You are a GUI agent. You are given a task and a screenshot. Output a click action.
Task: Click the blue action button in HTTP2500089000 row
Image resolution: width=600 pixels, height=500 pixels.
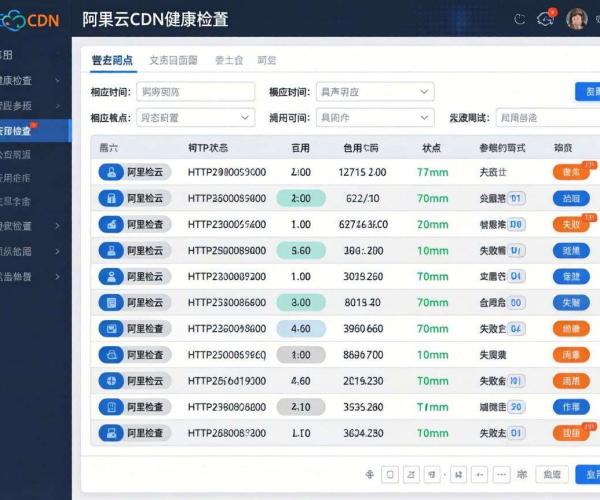571,251
